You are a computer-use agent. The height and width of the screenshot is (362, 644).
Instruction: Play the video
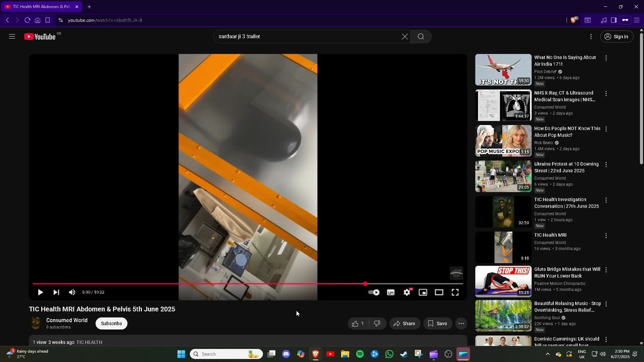[x=40, y=292]
